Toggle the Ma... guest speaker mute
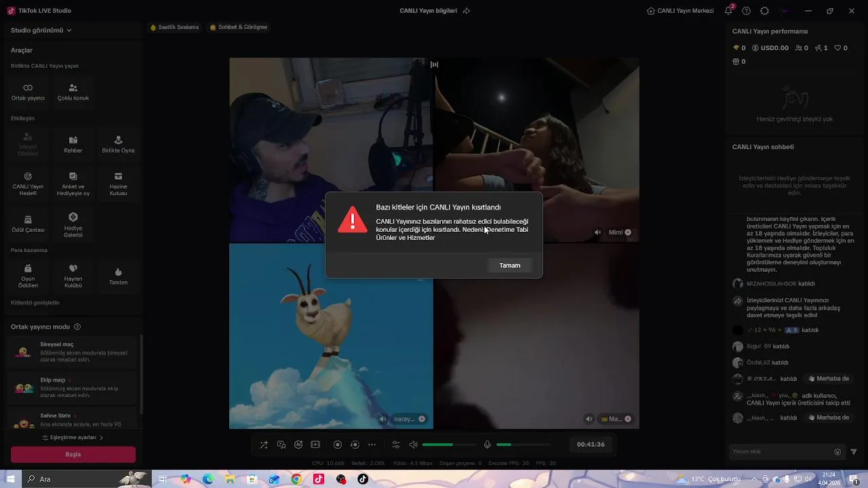This screenshot has width=868, height=488. [x=589, y=419]
